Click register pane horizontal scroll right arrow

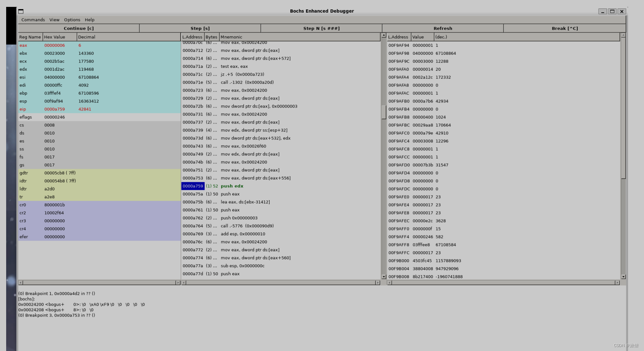178,283
